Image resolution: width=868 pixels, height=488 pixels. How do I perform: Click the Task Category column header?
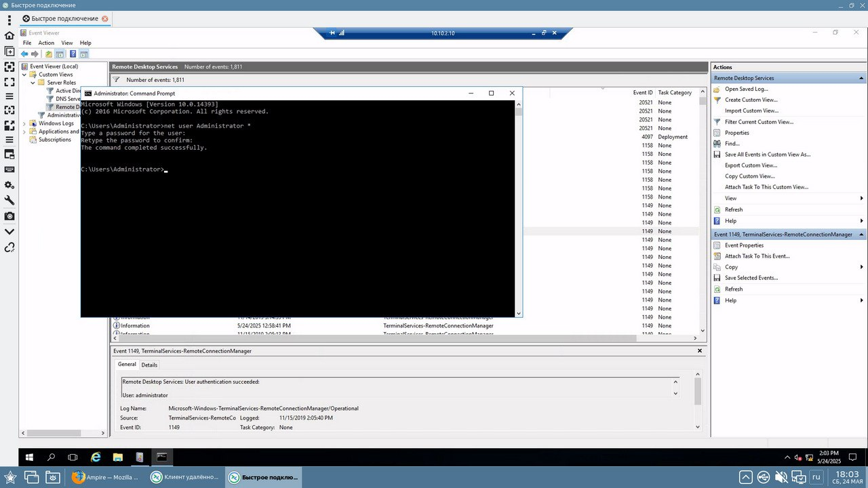[x=675, y=93]
